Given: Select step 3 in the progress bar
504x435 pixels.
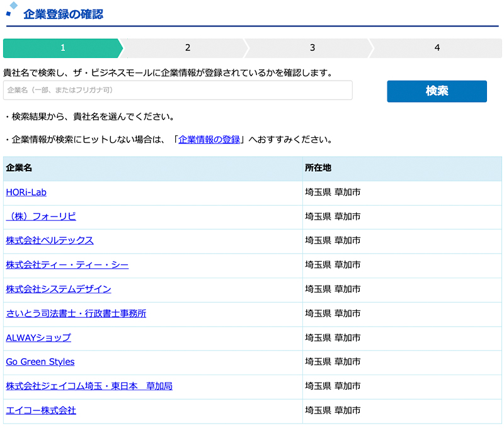Looking at the screenshot, I should click(x=311, y=47).
